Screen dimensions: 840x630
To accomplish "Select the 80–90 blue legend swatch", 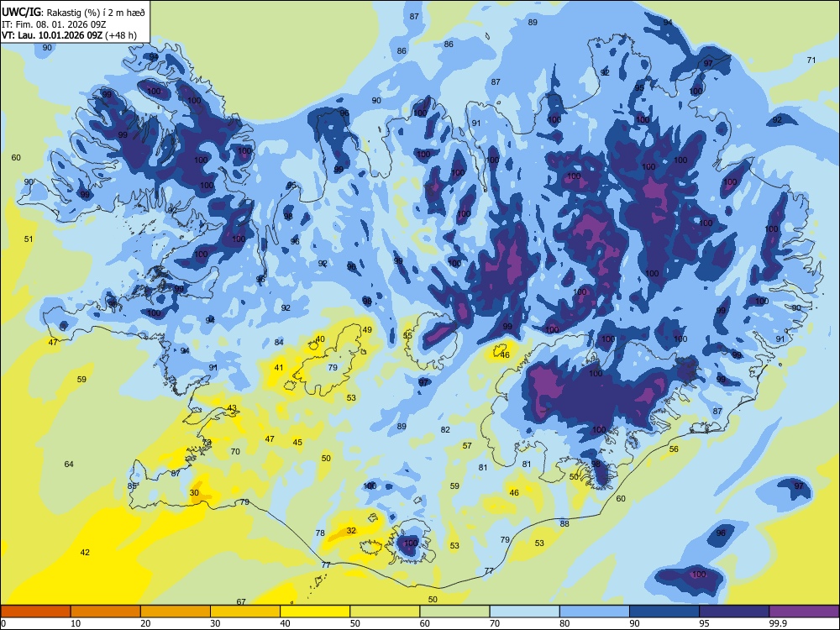I will coord(595,612).
